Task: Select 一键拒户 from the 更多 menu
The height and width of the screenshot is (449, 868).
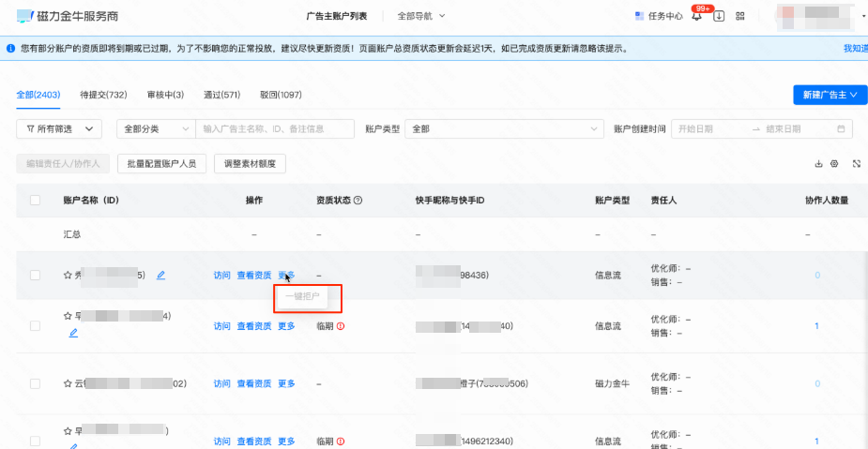Action: 302,296
